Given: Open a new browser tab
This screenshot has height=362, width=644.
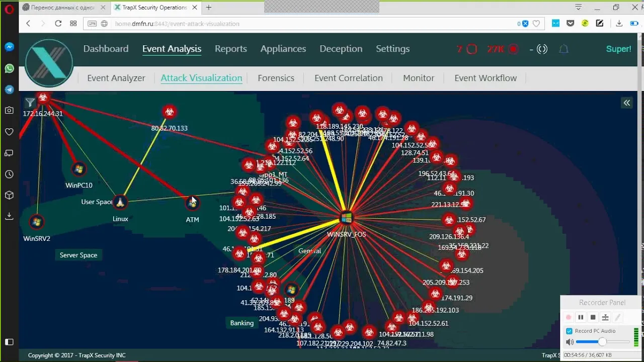Looking at the screenshot, I should click(208, 8).
